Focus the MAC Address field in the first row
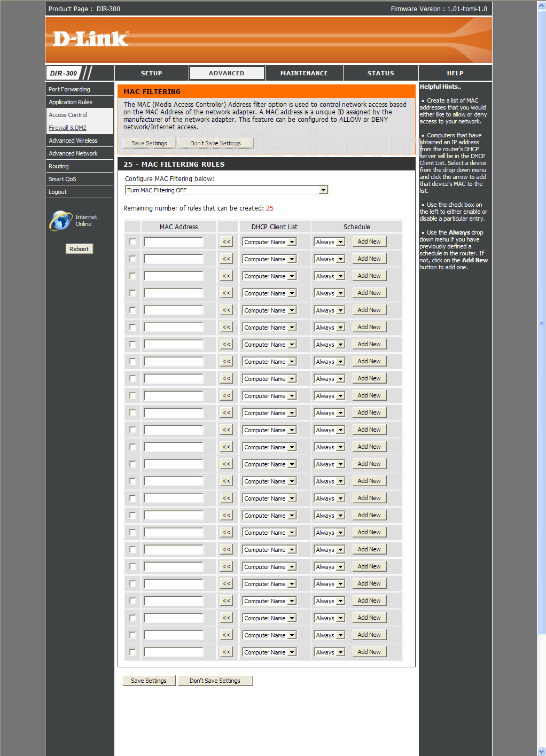 click(174, 242)
